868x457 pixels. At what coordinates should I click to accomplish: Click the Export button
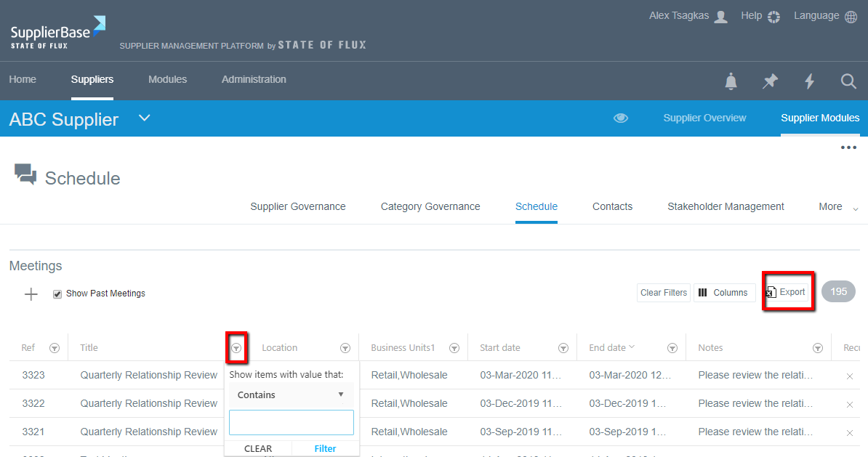787,292
